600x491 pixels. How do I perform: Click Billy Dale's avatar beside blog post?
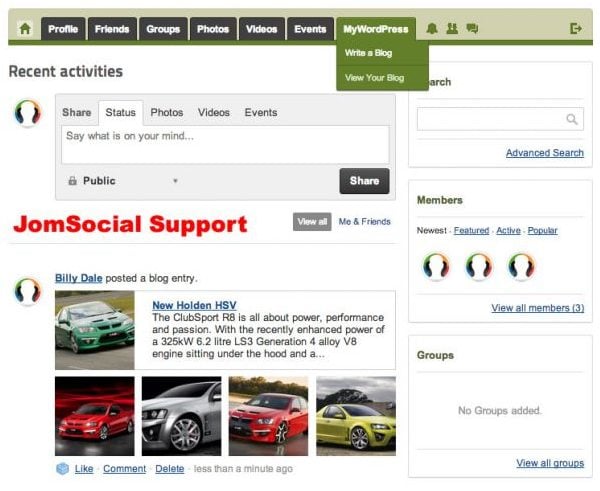tap(28, 290)
